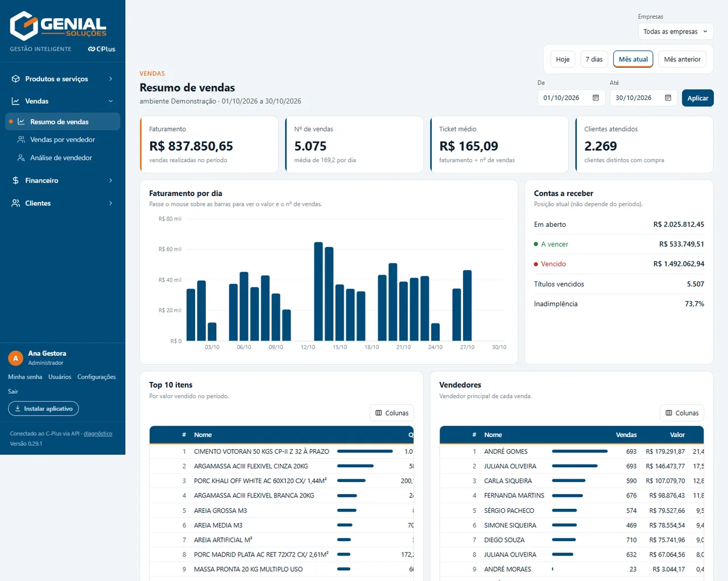This screenshot has height=581, width=728.
Task: Click the Análise de vendedor sidebar icon
Action: click(x=21, y=157)
